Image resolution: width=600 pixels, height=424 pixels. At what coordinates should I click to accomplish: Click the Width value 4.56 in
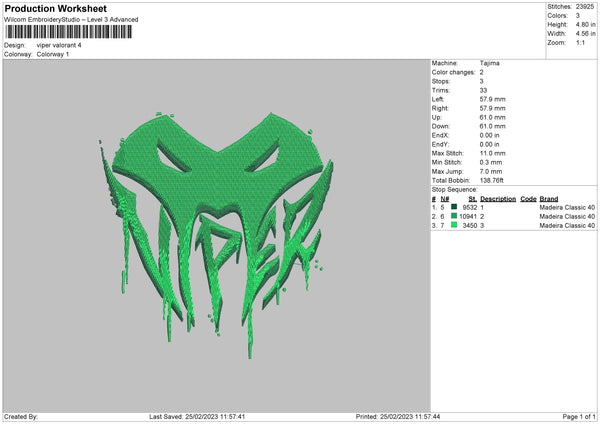point(585,34)
